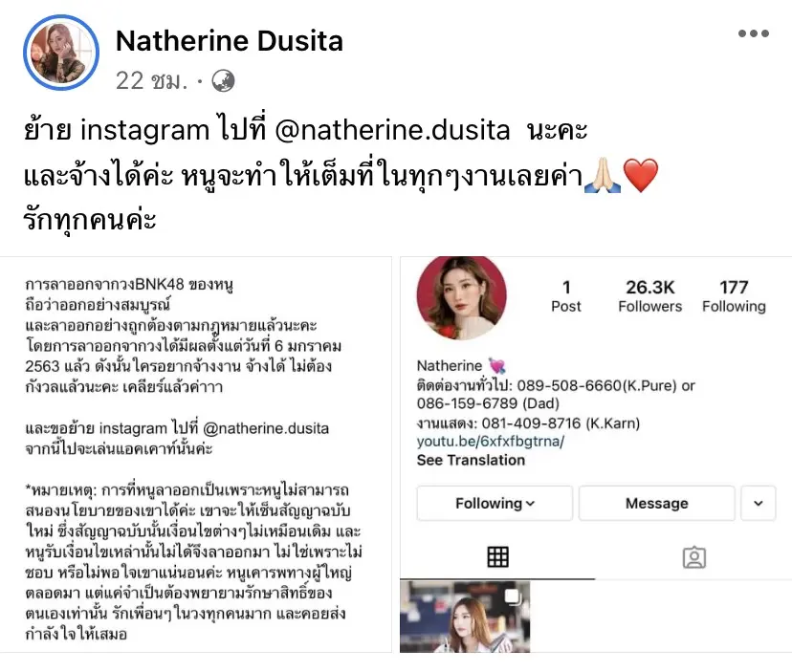Expand the Following button dropdown
Viewport: 792px width, 672px height.
coord(495,504)
